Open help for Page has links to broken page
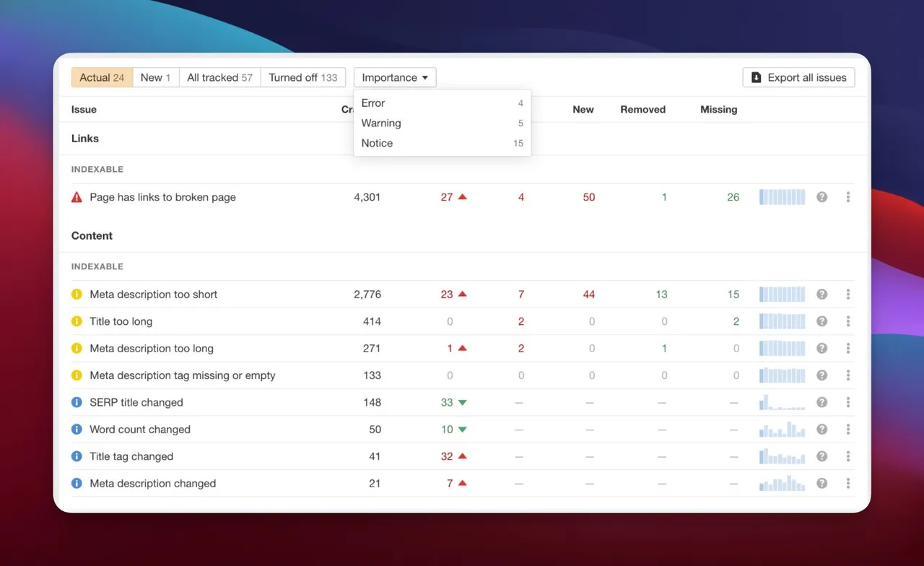Screen dimensions: 924x566 click(x=821, y=197)
